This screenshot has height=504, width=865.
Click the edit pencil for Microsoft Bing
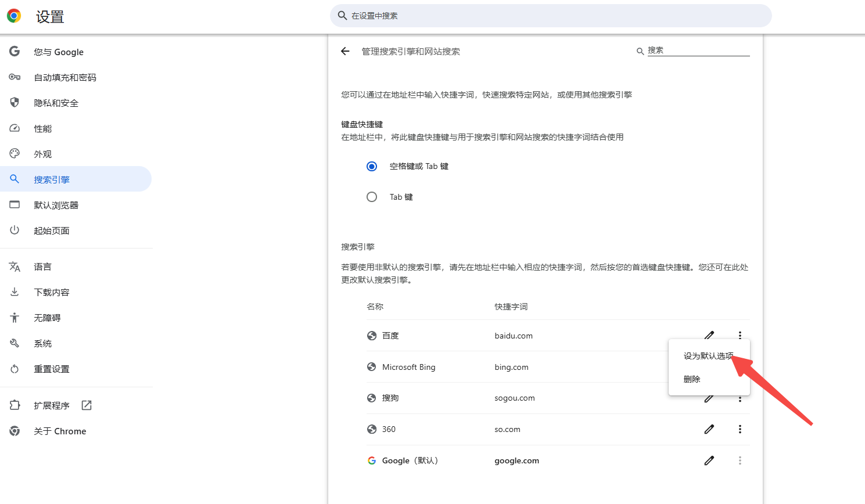pyautogui.click(x=709, y=366)
